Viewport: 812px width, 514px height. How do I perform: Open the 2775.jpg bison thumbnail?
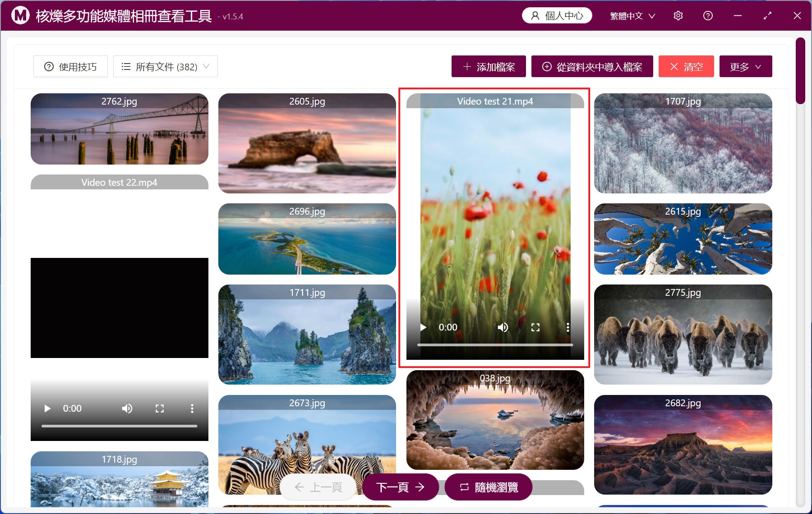683,335
